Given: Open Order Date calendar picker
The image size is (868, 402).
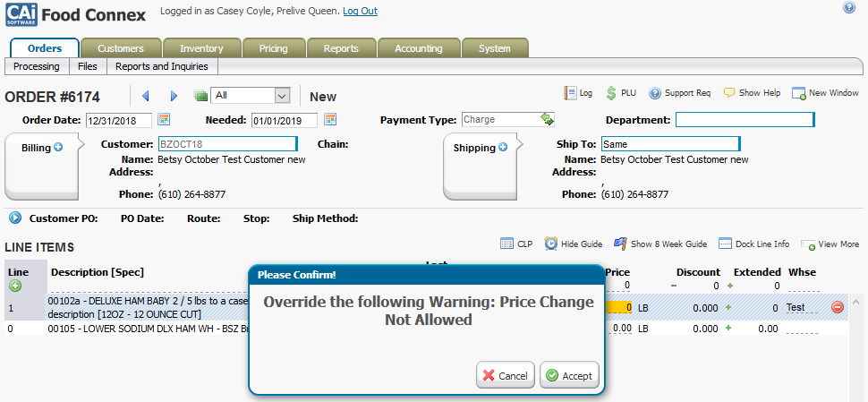Looking at the screenshot, I should point(164,119).
